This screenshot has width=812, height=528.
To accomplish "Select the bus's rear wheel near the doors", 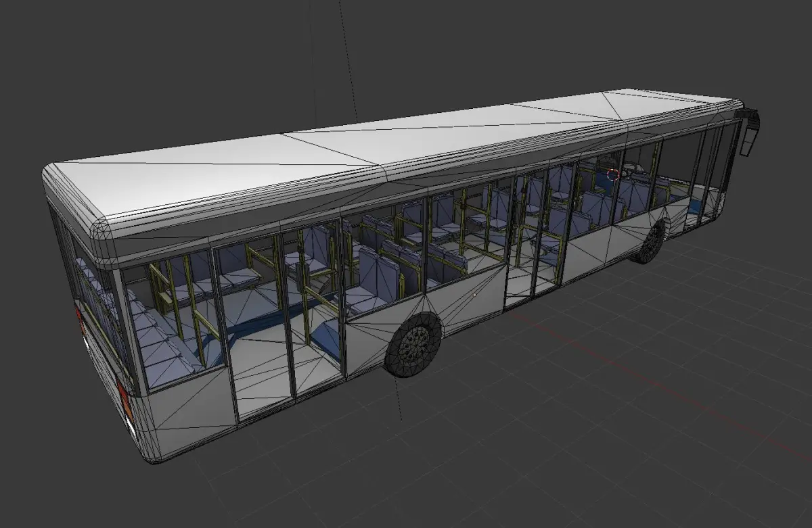I will [x=414, y=344].
